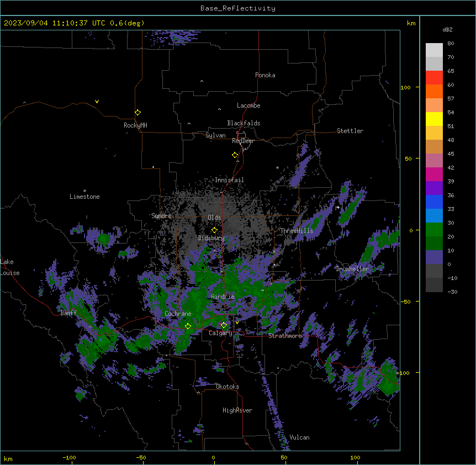Click the Strathmore label
Image resolution: width=476 pixels, height=465 pixels.
tap(285, 336)
